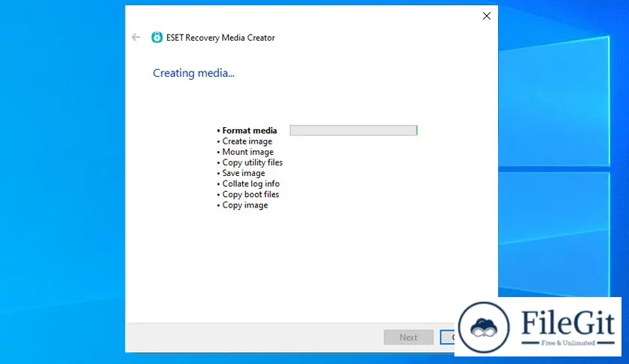
Task: Click the ESET Recovery Media Creator logo icon
Action: point(156,38)
